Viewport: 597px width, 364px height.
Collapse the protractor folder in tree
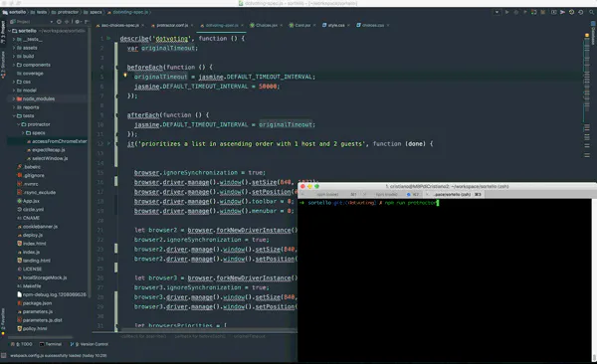[18, 124]
